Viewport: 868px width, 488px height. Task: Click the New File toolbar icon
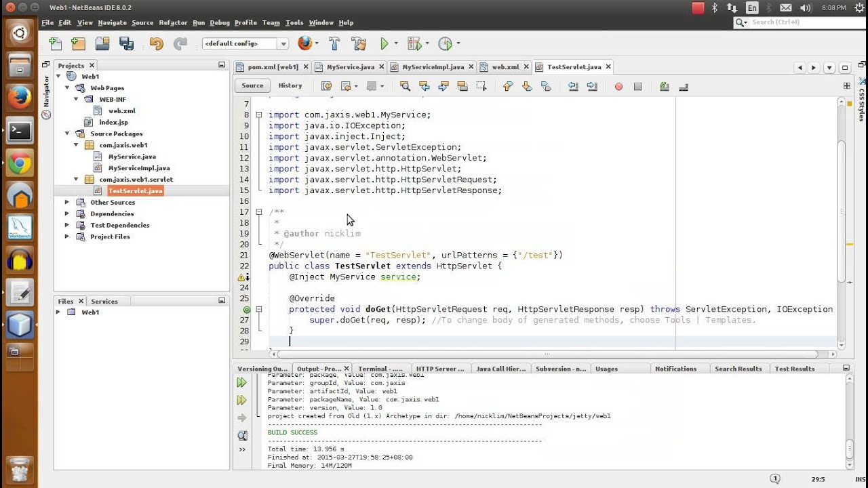click(x=56, y=44)
